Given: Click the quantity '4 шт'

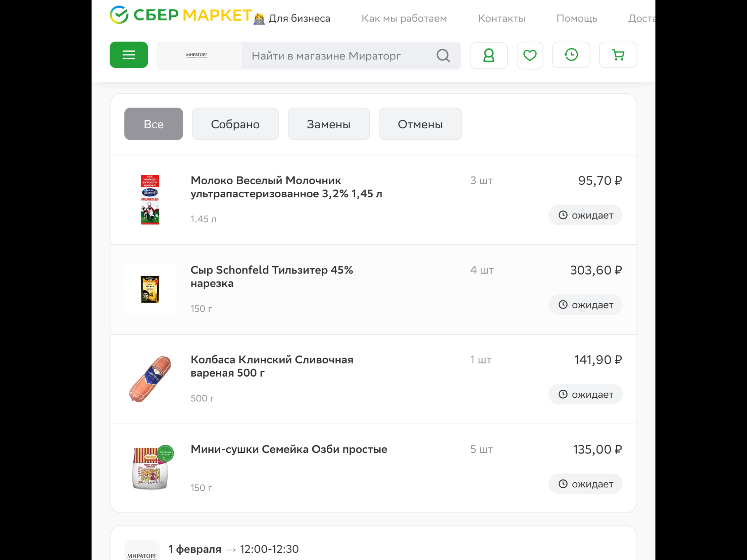Looking at the screenshot, I should [x=482, y=270].
